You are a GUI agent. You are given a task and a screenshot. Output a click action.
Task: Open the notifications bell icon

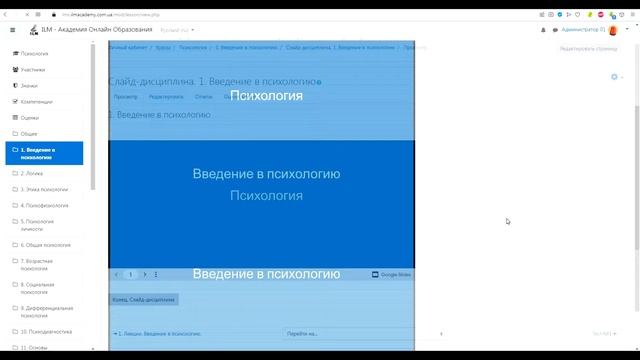tap(543, 30)
